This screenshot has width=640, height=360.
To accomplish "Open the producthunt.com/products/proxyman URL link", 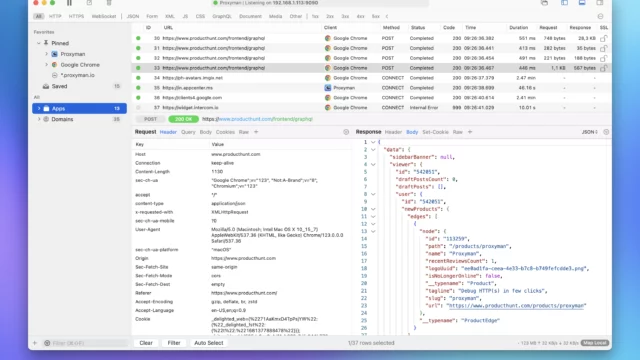I will pyautogui.click(x=517, y=306).
